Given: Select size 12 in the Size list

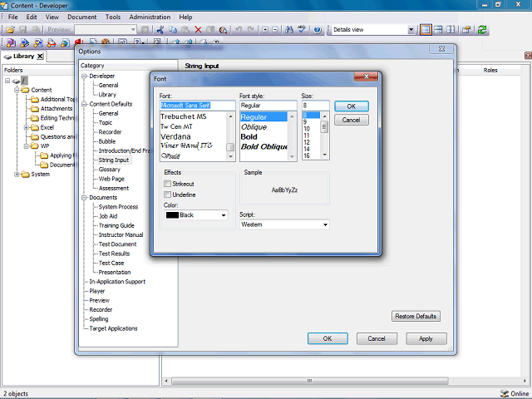Looking at the screenshot, I should point(307,142).
